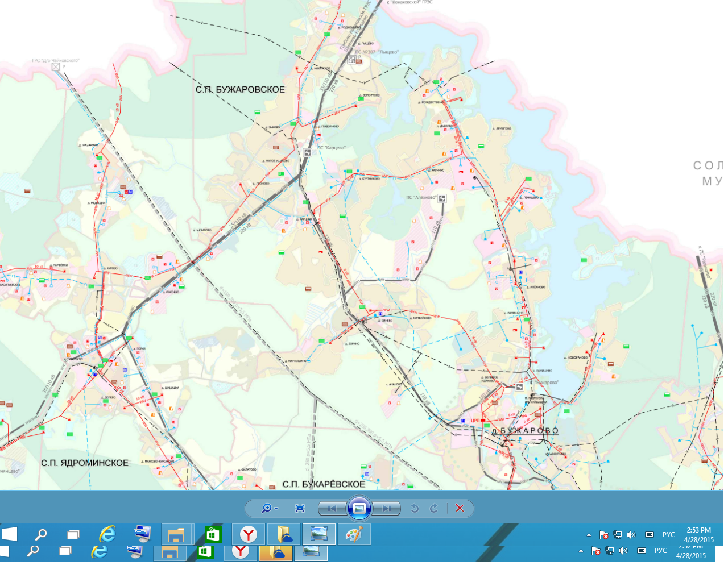Screen dimensions: 728x582
Task: Expand hidden tray icons in the upper taskbar
Action: 589,535
